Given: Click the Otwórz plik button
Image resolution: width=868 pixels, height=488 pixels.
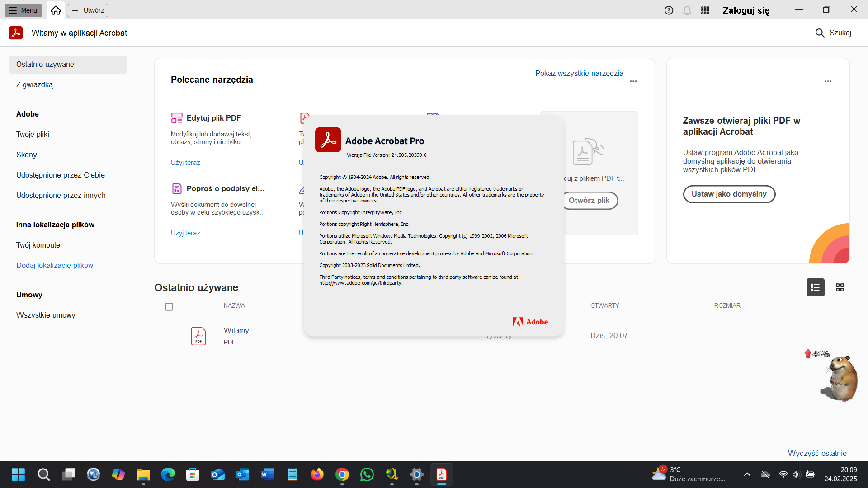Looking at the screenshot, I should tap(589, 201).
